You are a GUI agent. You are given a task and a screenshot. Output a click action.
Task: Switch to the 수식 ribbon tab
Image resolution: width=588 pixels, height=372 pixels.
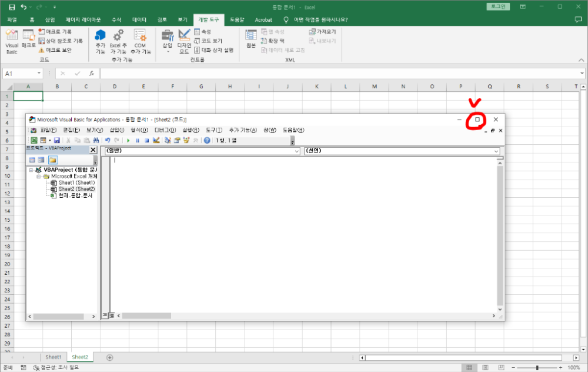coord(116,19)
